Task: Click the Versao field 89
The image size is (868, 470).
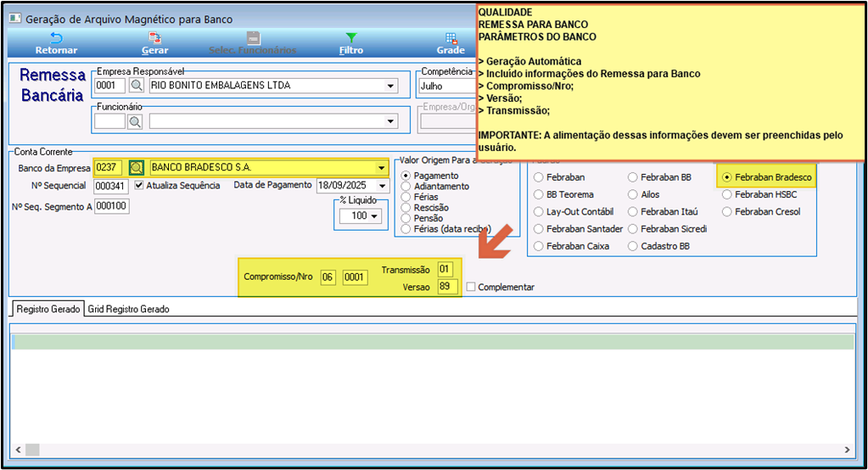Action: 447,286
